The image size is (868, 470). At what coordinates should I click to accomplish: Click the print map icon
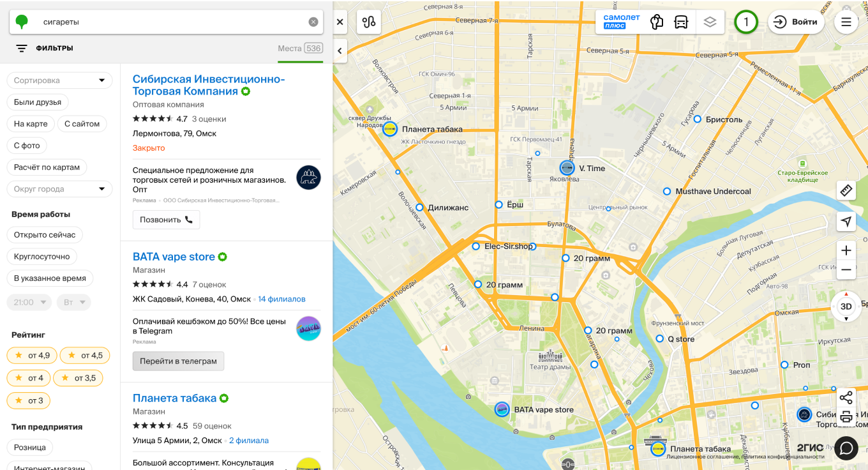[x=846, y=417]
